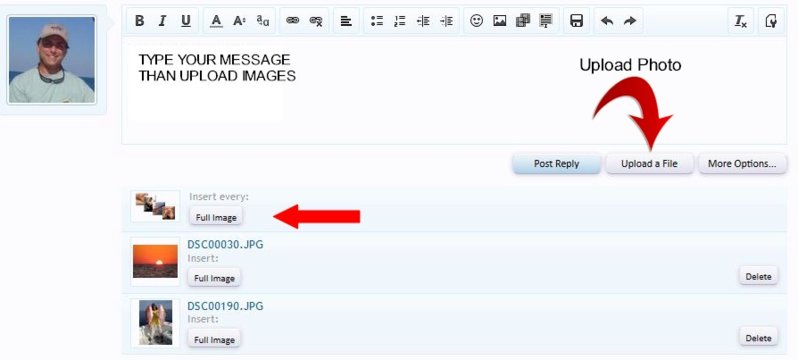Insert DSC00190.JPG as Full Image

tap(214, 340)
